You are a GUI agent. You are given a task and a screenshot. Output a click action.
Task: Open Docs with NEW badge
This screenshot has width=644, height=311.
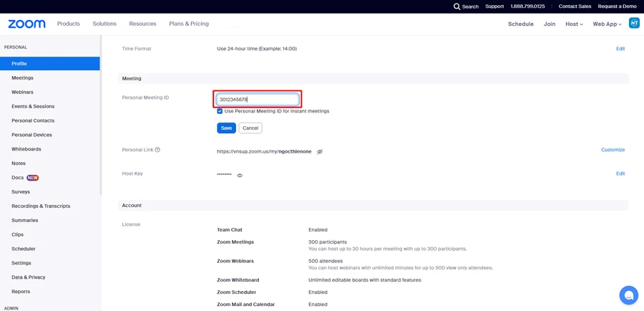click(x=18, y=177)
